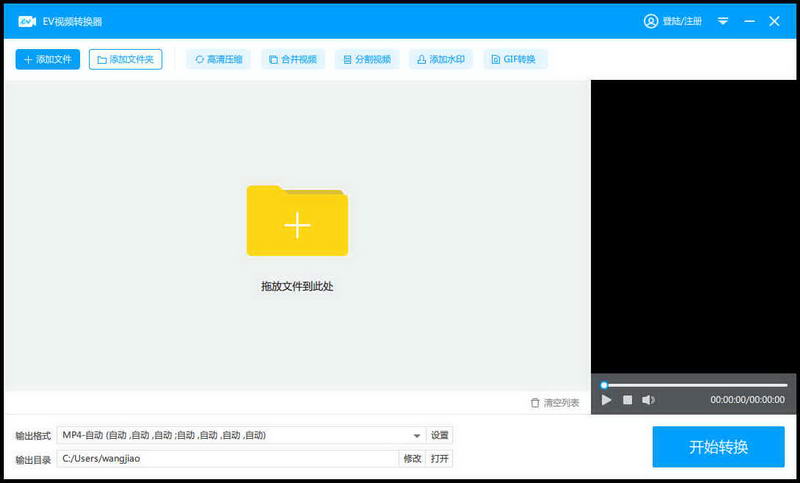Click 清空列表 to clear the list
Image resolution: width=800 pixels, height=483 pixels.
(555, 403)
